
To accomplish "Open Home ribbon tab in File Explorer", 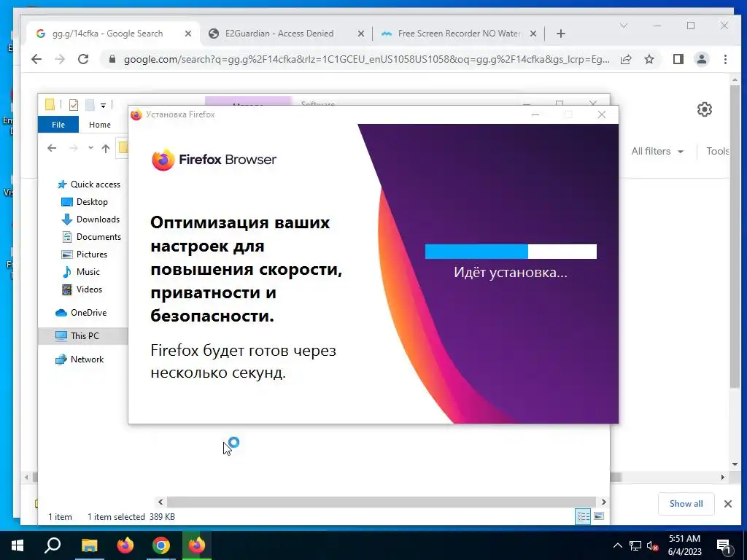I will (x=99, y=124).
